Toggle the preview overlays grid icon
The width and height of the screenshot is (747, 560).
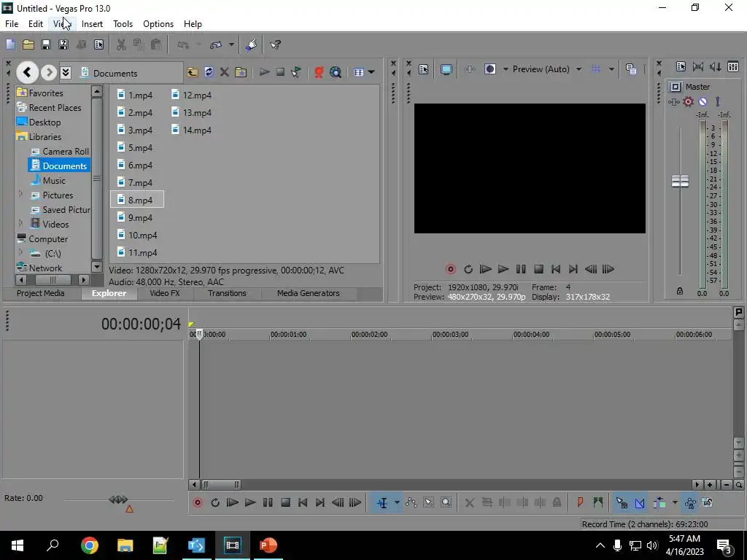point(595,69)
